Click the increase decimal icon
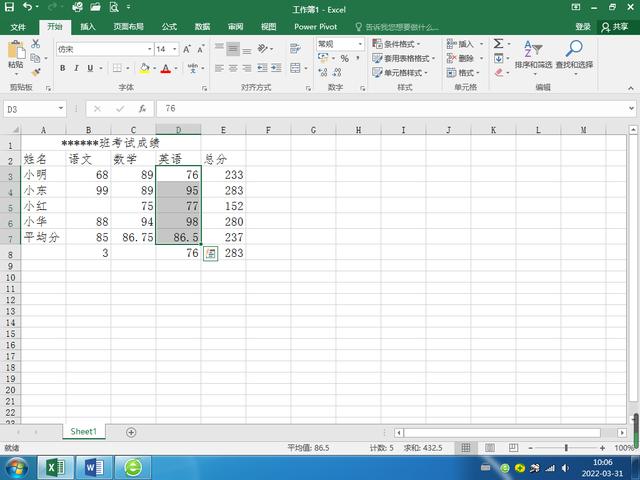Image resolution: width=640 pixels, height=480 pixels. click(322, 73)
